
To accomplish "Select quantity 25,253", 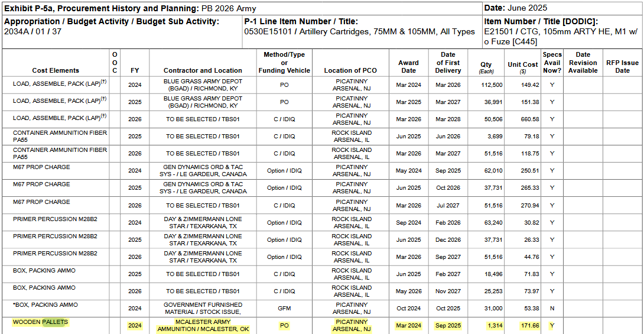I will [x=493, y=291].
